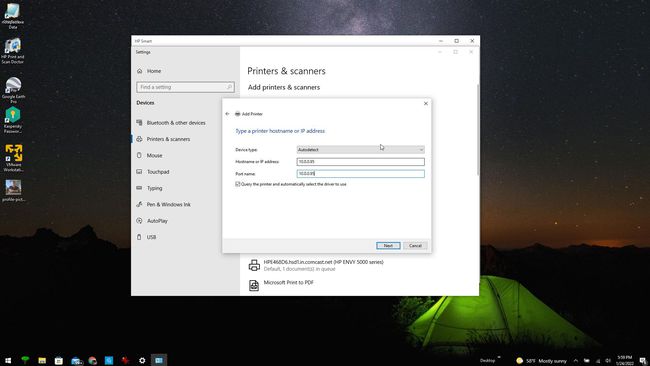Toggle Query the printer automatically checkbox
This screenshot has width=650, height=366.
[238, 184]
